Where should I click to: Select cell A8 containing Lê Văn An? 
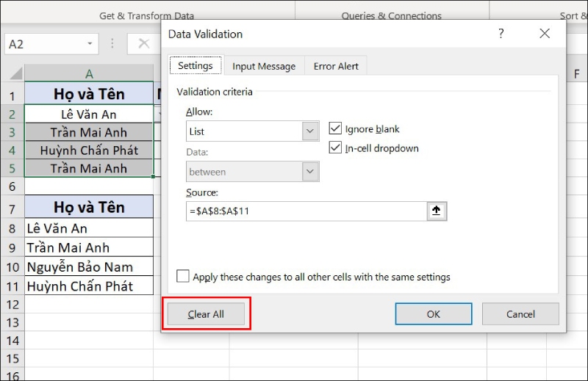pos(89,228)
